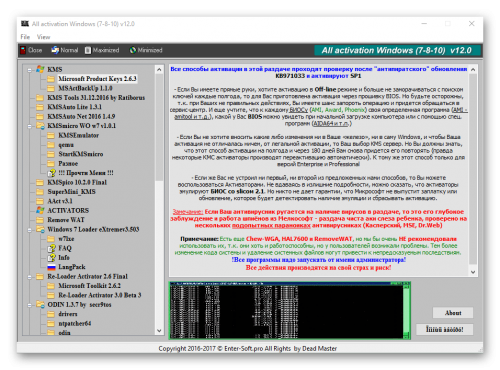Click the Remove WAT folder icon
This screenshot has width=500, height=370.
pos(40,220)
